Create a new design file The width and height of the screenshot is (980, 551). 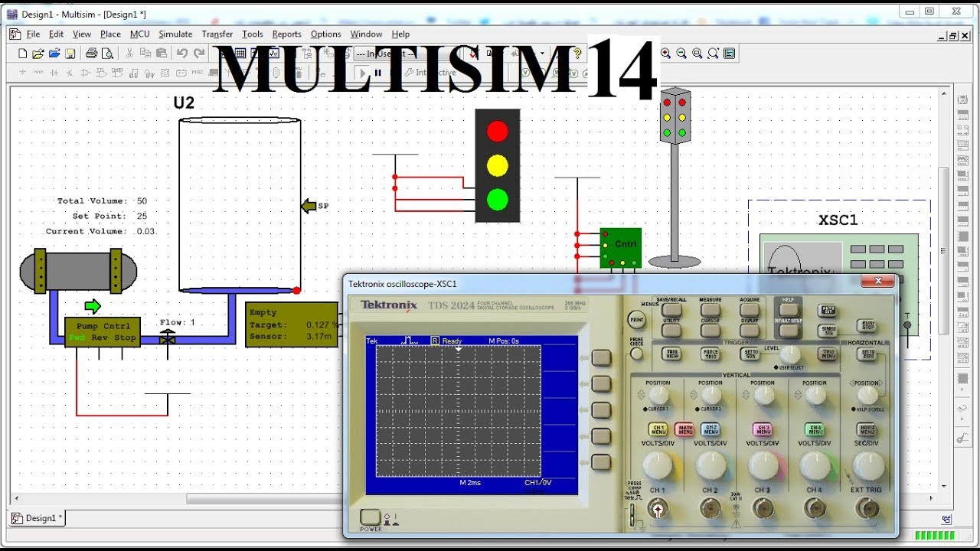tap(22, 54)
